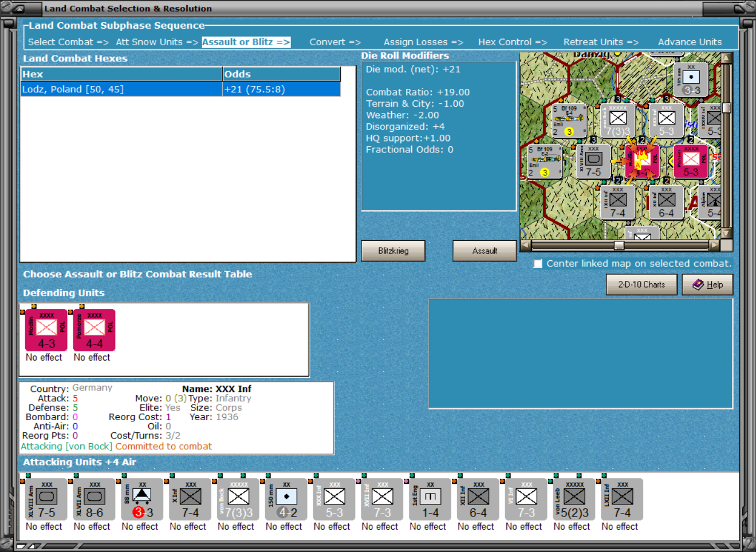Choose the Assault combat table
The image size is (756, 552).
[x=485, y=251]
